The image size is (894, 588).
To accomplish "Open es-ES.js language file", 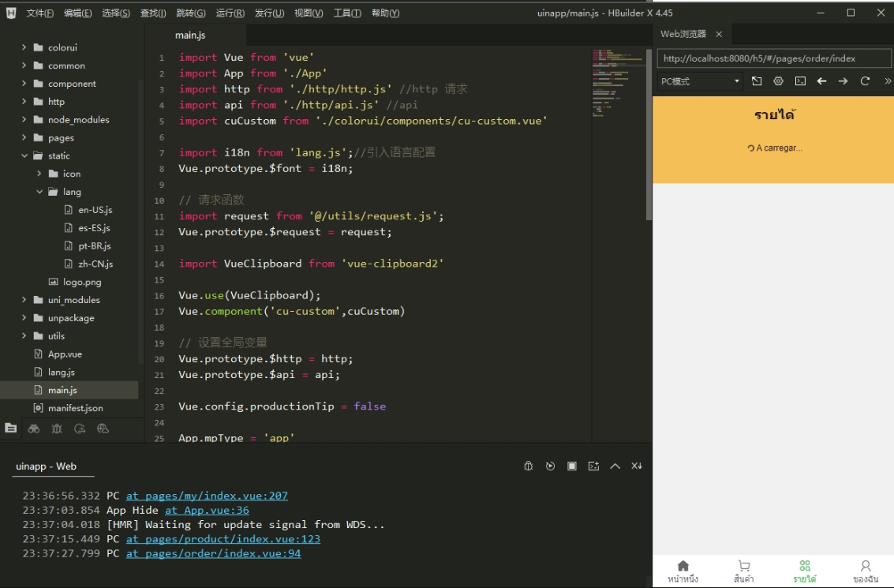I will tap(94, 227).
